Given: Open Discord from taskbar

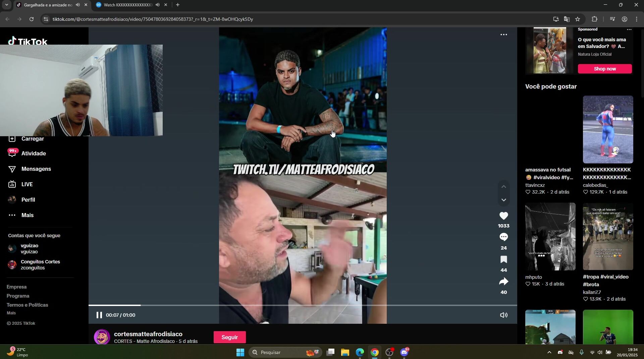Looking at the screenshot, I should click(405, 352).
